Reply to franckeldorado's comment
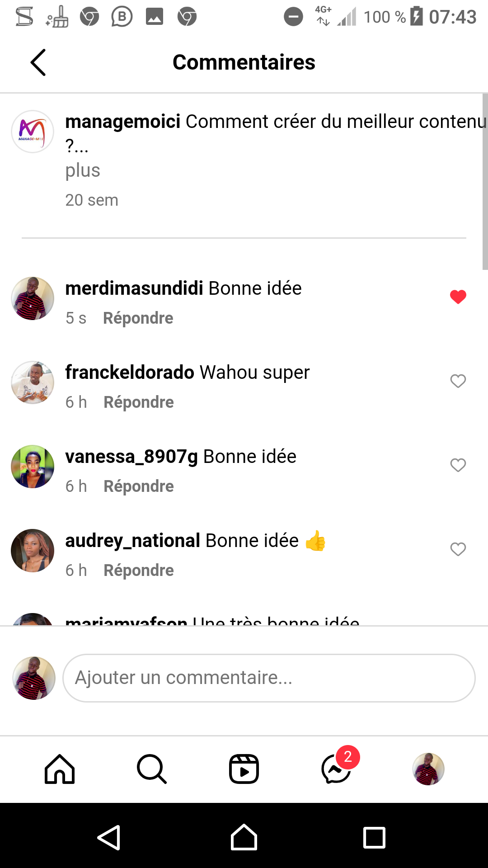 pyautogui.click(x=138, y=402)
